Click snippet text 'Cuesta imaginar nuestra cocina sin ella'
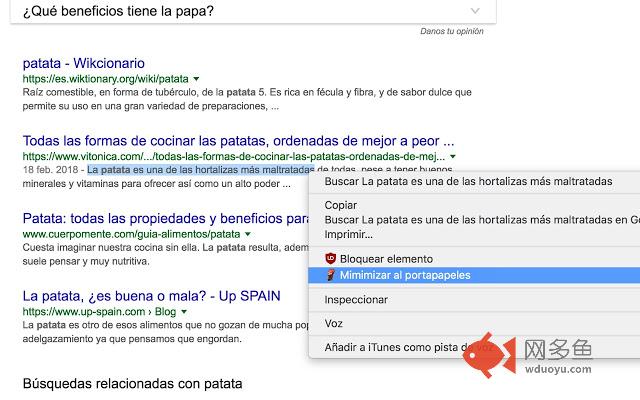The width and height of the screenshot is (640, 400). pos(111,247)
